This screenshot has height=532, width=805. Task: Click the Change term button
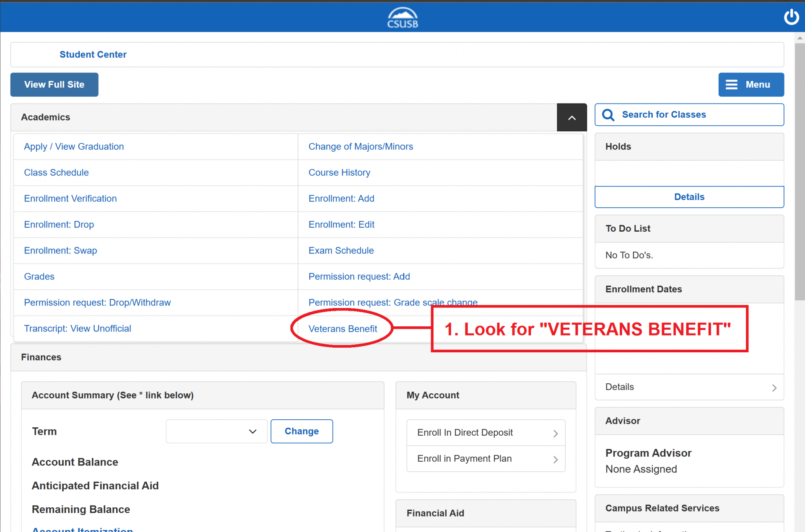301,431
